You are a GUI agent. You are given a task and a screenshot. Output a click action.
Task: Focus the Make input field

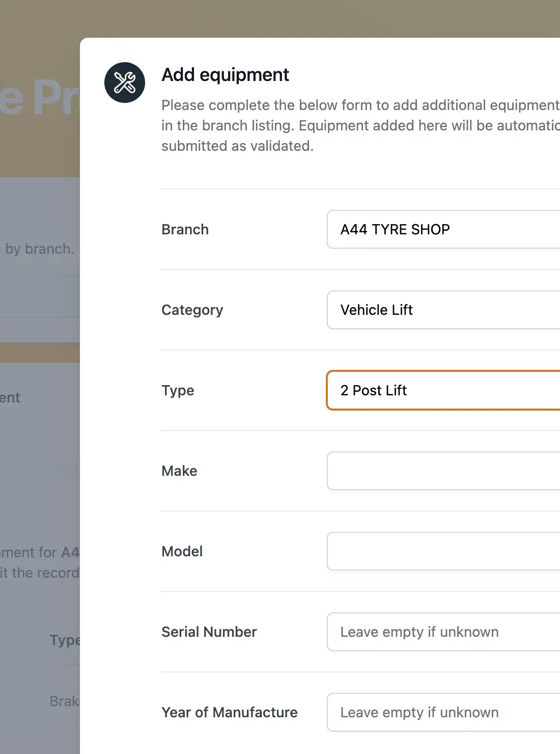coord(443,471)
